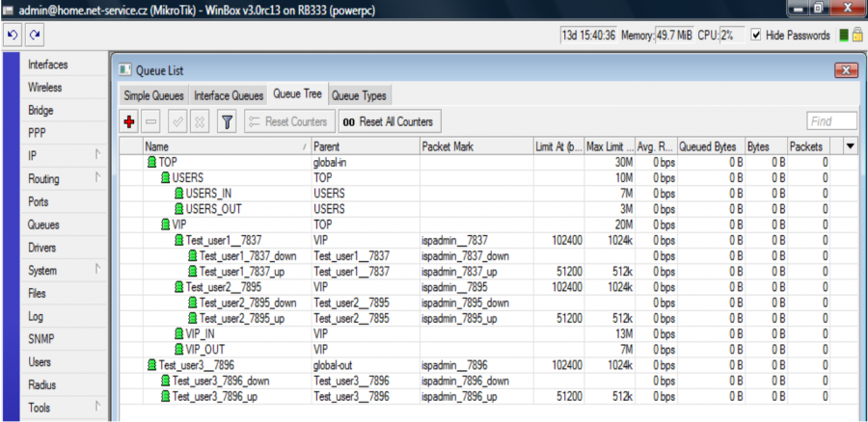This screenshot has height=422, width=868.
Task: Sort by the Name column header
Action: click(x=227, y=147)
